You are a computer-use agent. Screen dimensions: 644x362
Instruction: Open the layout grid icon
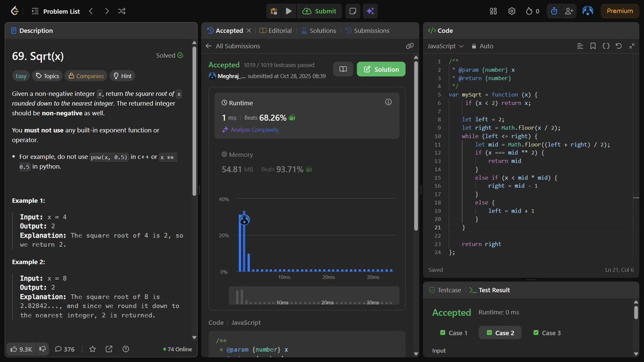point(494,11)
